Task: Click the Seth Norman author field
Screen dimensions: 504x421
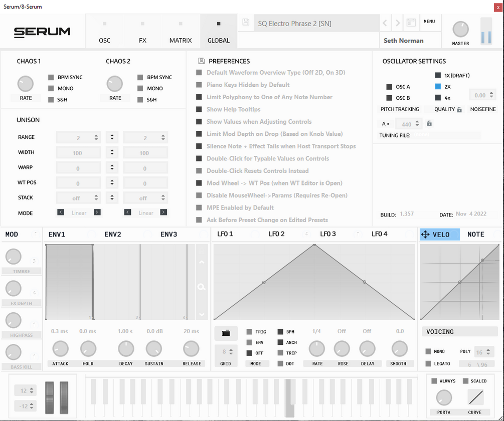Action: click(410, 41)
